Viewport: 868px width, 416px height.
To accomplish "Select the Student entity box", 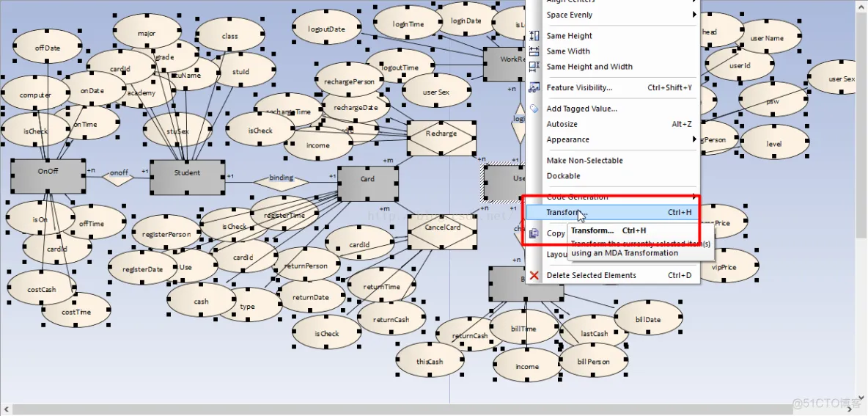I will (x=187, y=178).
